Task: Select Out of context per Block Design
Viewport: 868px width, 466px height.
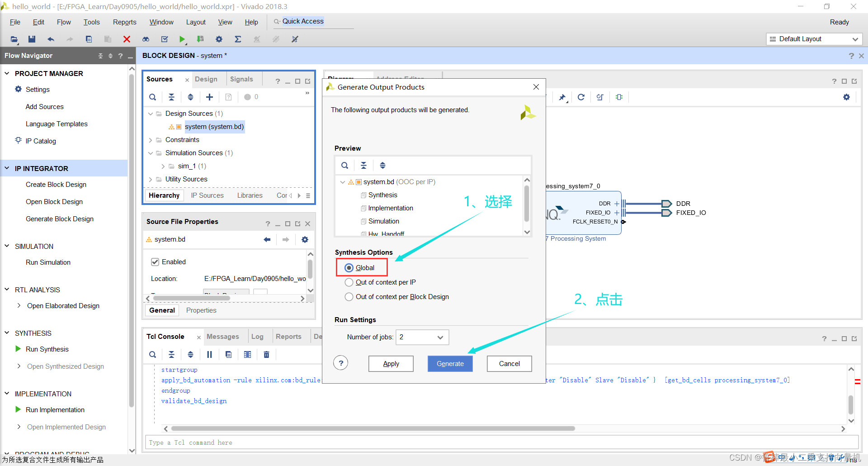Action: click(349, 297)
